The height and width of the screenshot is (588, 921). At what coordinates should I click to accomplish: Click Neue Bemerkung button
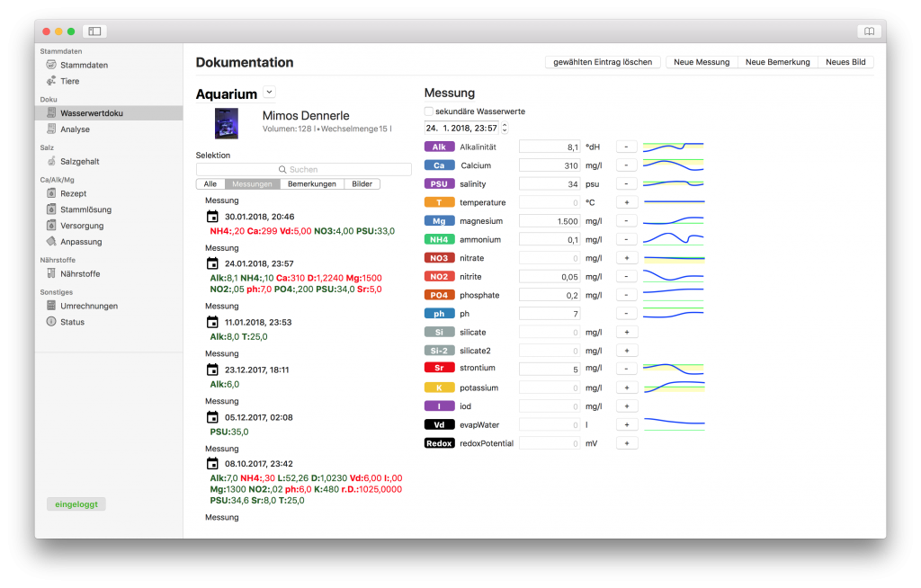coord(778,62)
